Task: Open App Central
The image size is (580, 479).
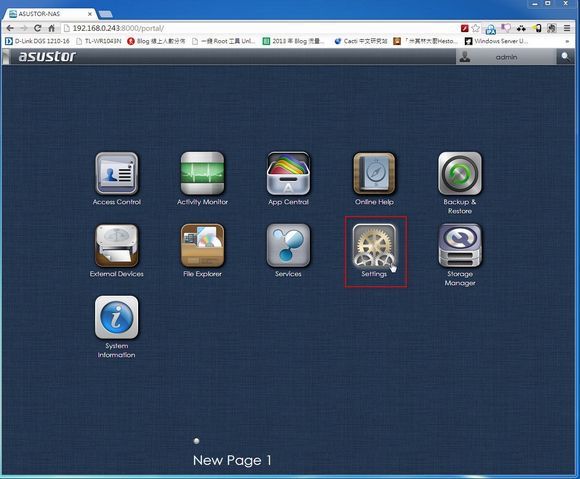Action: 288,173
